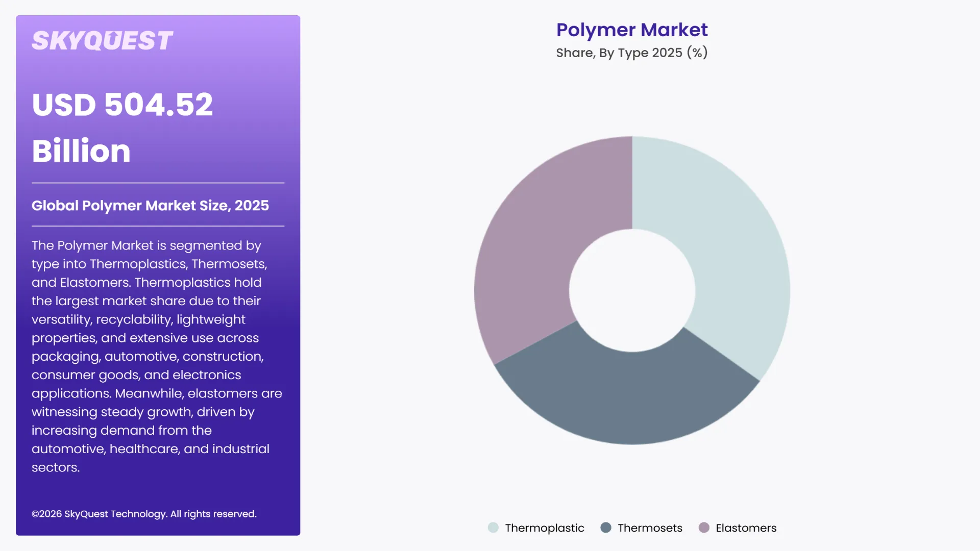Click the 'Share, By Type 2025 (%)' subtitle
Image resolution: width=980 pixels, height=551 pixels.
coord(632,53)
